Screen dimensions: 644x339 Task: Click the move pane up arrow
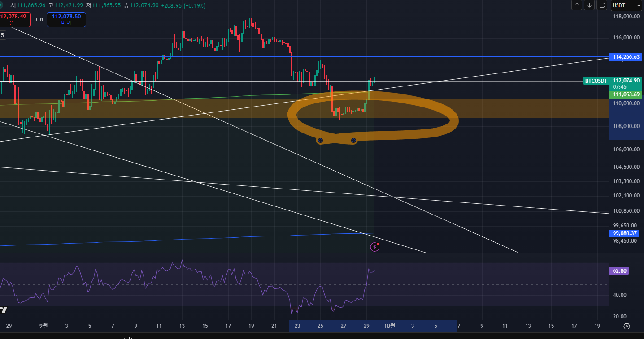(x=577, y=5)
